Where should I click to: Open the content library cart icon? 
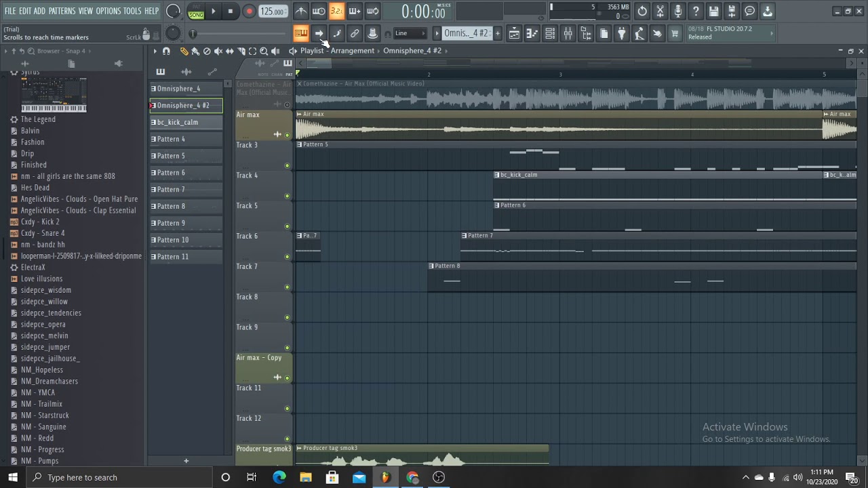coord(675,33)
